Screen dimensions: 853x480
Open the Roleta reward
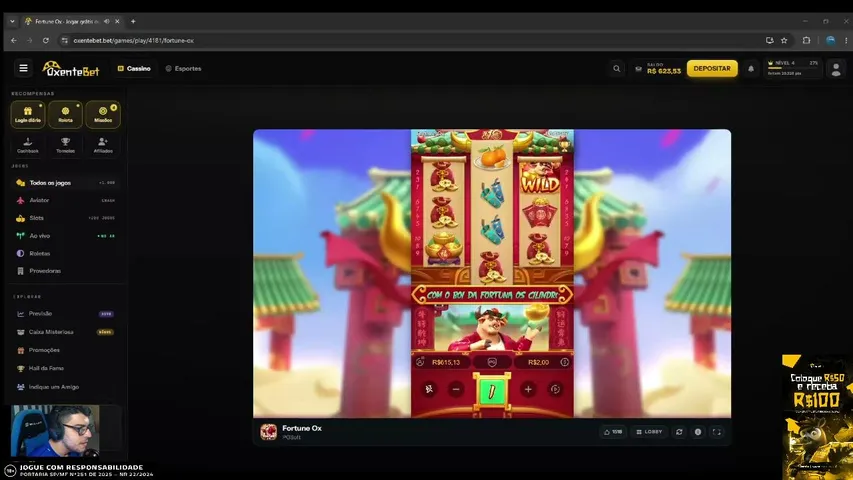click(x=65, y=114)
